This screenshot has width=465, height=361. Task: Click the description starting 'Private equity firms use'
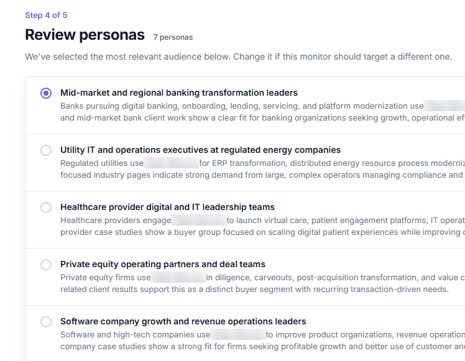(263, 283)
